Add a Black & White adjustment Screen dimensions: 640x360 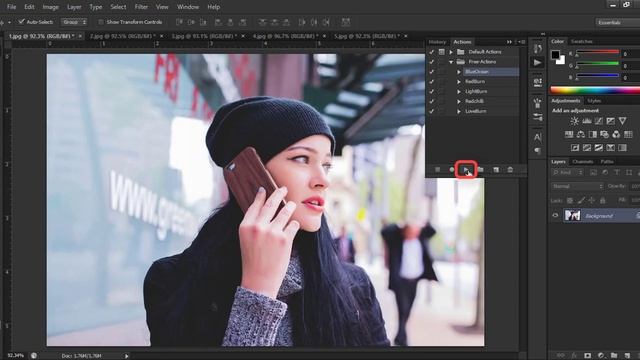(593, 134)
